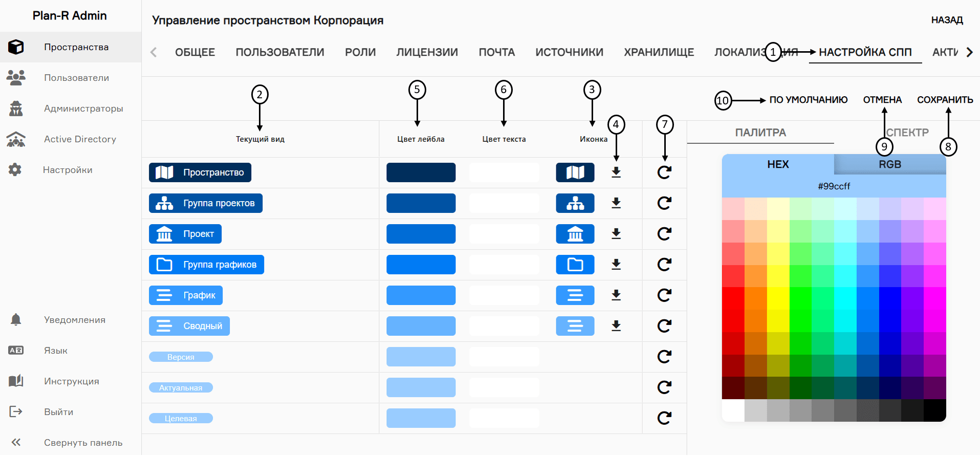Collapse tabs using the left chevron arrow
980x456 pixels.
tap(153, 52)
